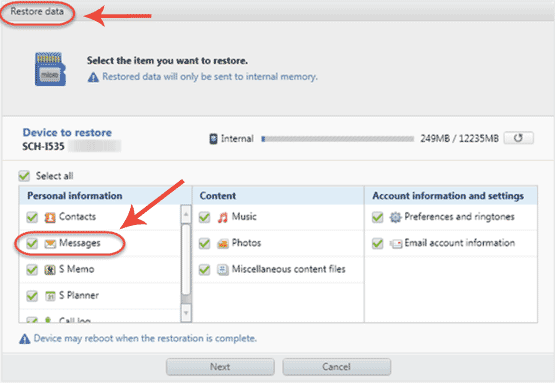Click the Restore data title tab
This screenshot has height=383, width=555.
[x=37, y=12]
